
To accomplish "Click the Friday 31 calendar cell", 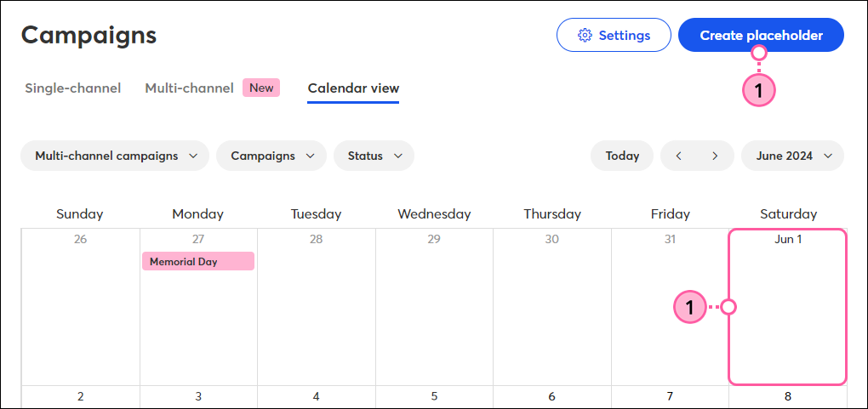I will coord(670,307).
